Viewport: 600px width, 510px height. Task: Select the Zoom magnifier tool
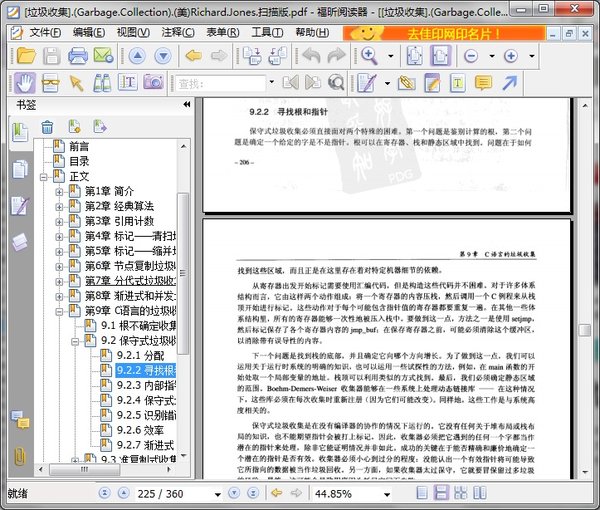[369, 56]
